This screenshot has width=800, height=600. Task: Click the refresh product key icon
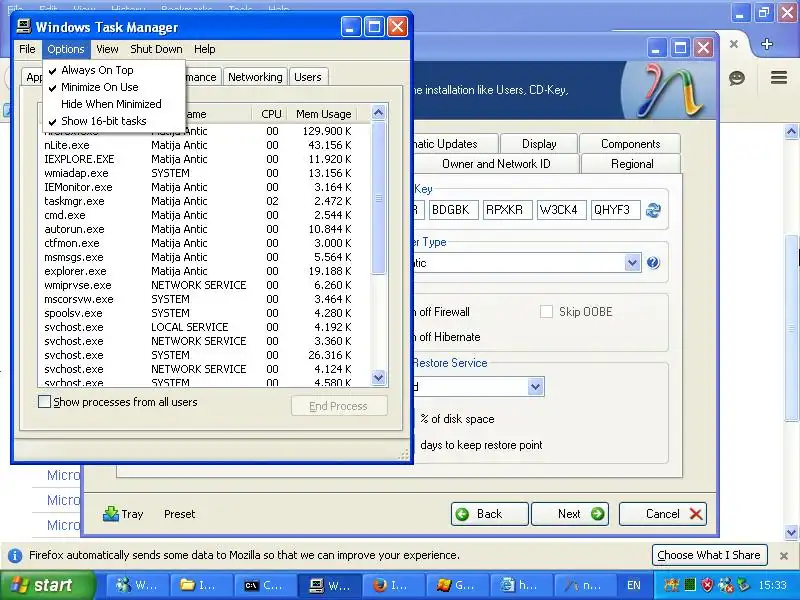pos(653,210)
